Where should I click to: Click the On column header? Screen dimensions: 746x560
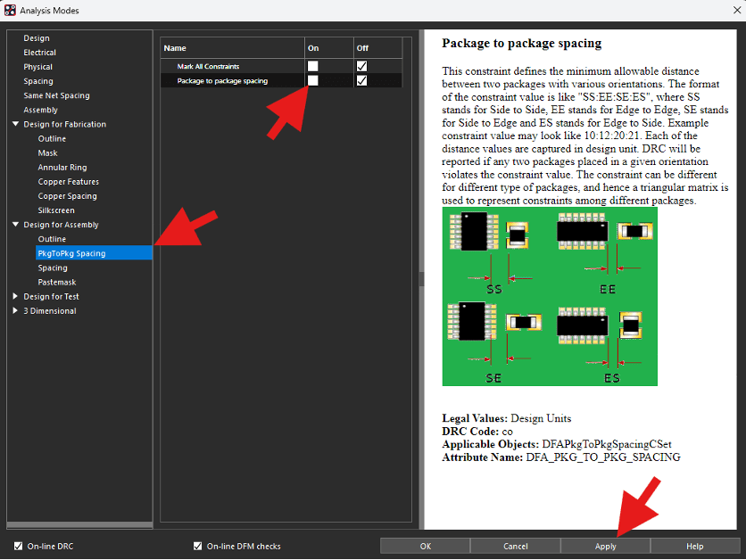click(329, 48)
